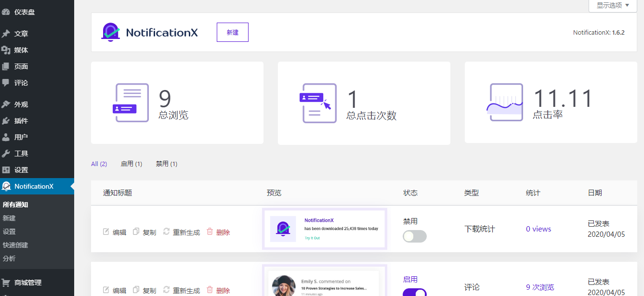Click the 统计 column header
644x296 pixels.
click(533, 193)
